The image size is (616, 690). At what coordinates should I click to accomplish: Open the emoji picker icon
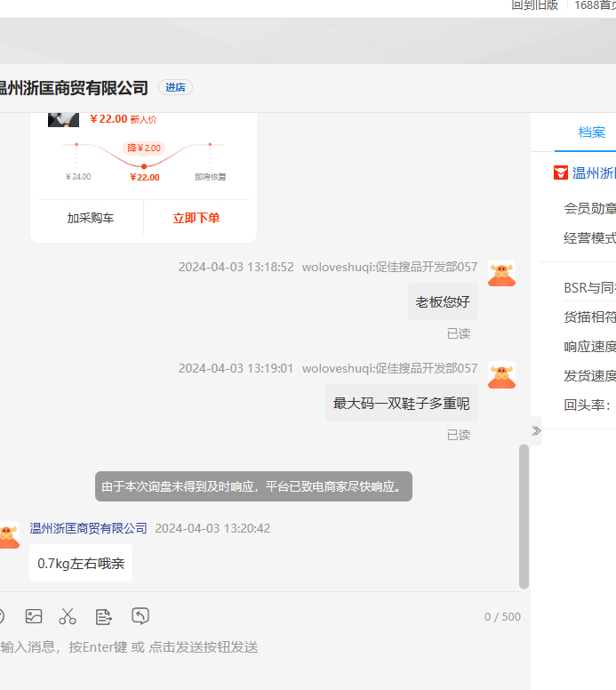point(2,616)
